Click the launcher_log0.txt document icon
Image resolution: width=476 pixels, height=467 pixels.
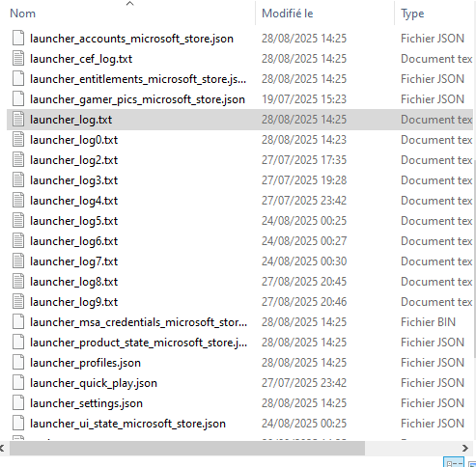click(x=18, y=140)
